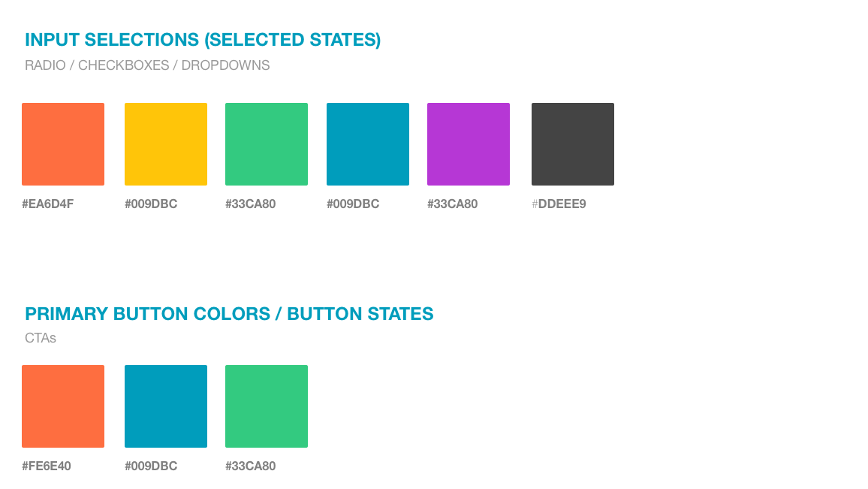This screenshot has width=868, height=489.
Task: Pick the purple color swatch
Action: coord(469,144)
